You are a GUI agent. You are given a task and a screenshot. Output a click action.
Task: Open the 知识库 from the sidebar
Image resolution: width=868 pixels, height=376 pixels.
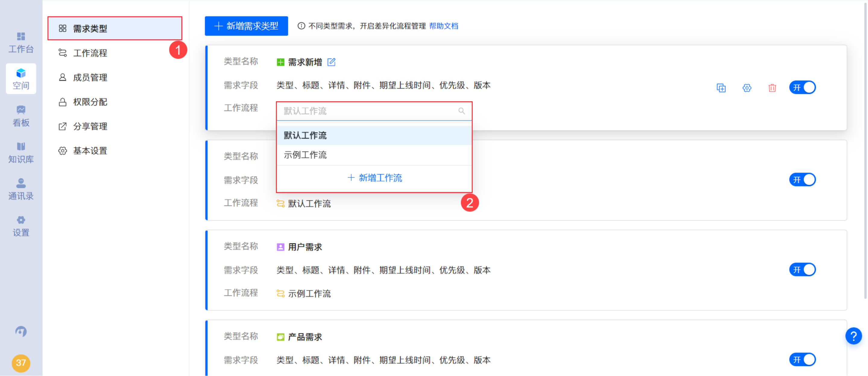pyautogui.click(x=21, y=152)
